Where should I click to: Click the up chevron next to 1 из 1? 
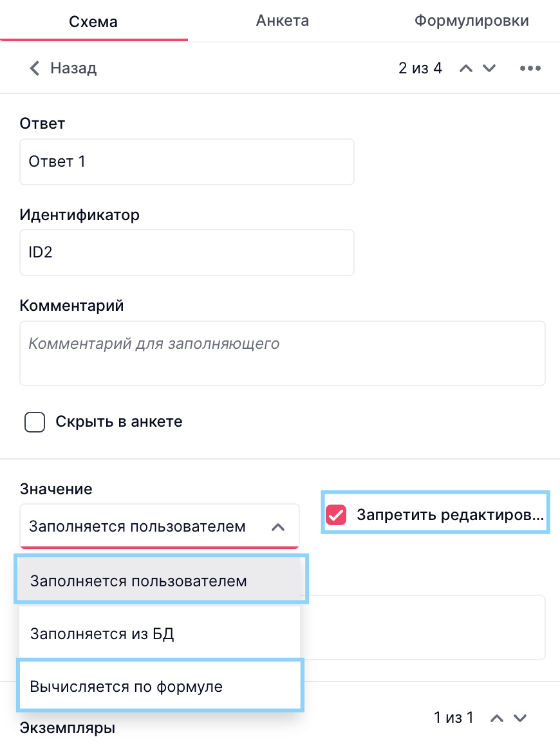click(x=497, y=718)
